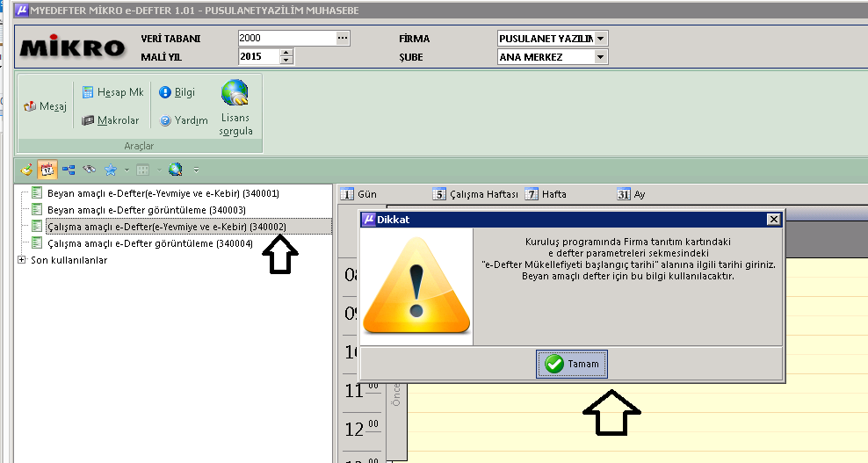Screen dimensions: 868x463
Task: Open the toolbar overflow options arrow
Action: (196, 170)
